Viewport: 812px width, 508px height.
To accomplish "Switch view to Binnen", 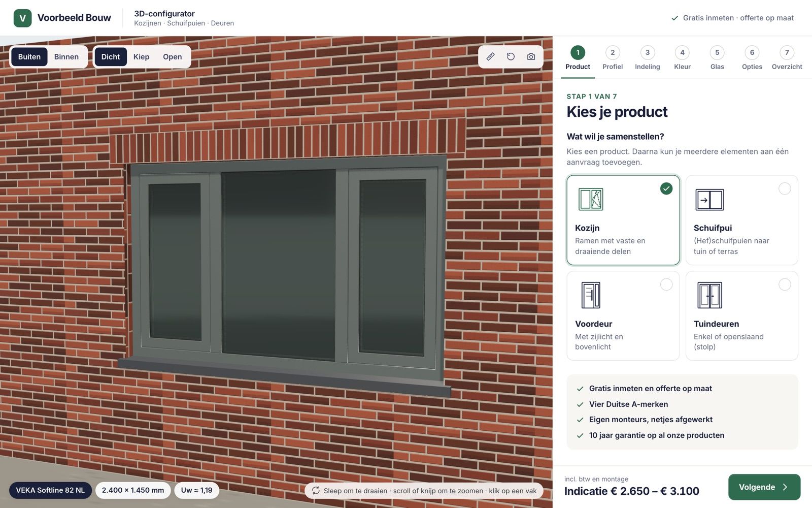I will click(66, 57).
